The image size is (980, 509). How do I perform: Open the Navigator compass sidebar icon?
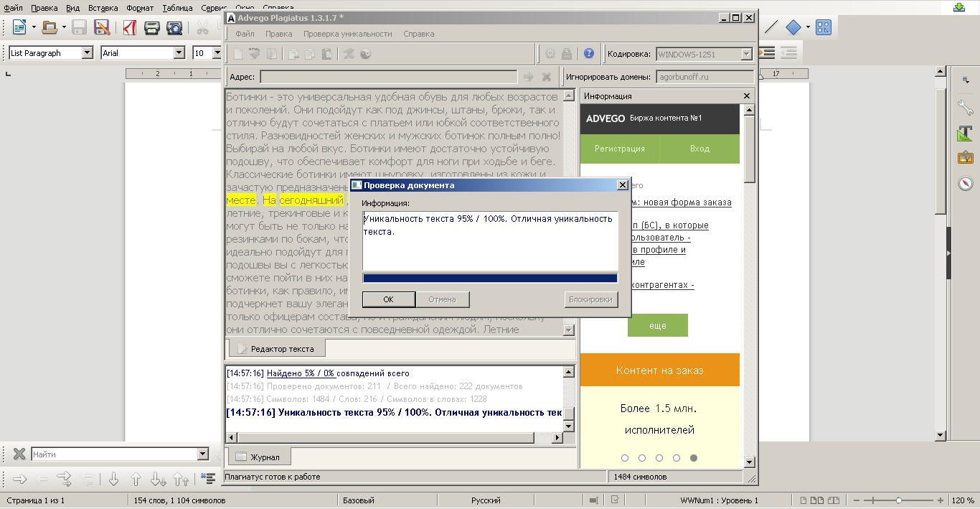click(965, 183)
